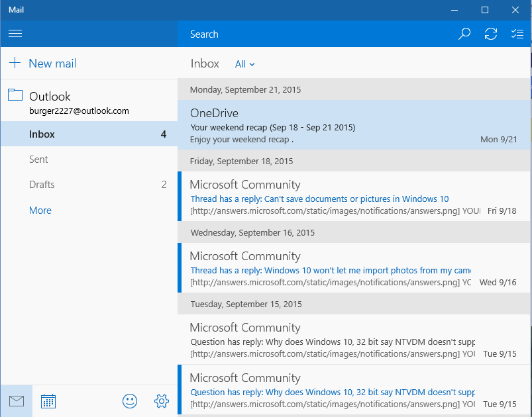Click in the Search field

[315, 34]
